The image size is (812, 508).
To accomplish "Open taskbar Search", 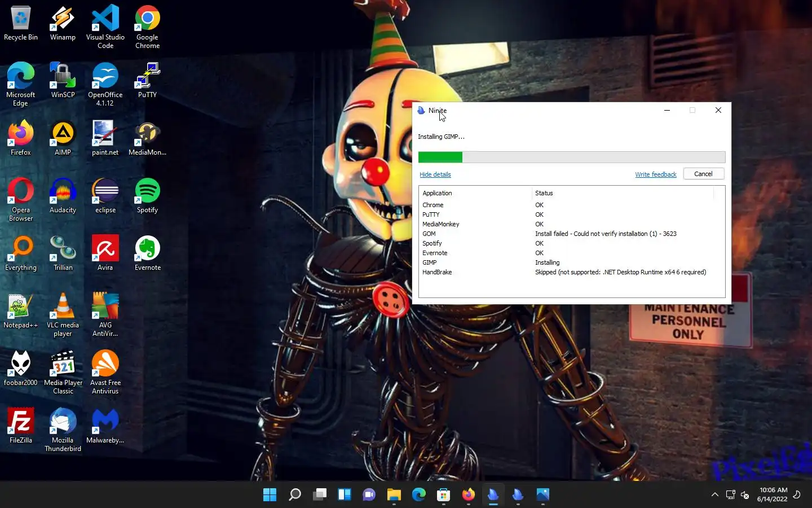I will [x=294, y=495].
